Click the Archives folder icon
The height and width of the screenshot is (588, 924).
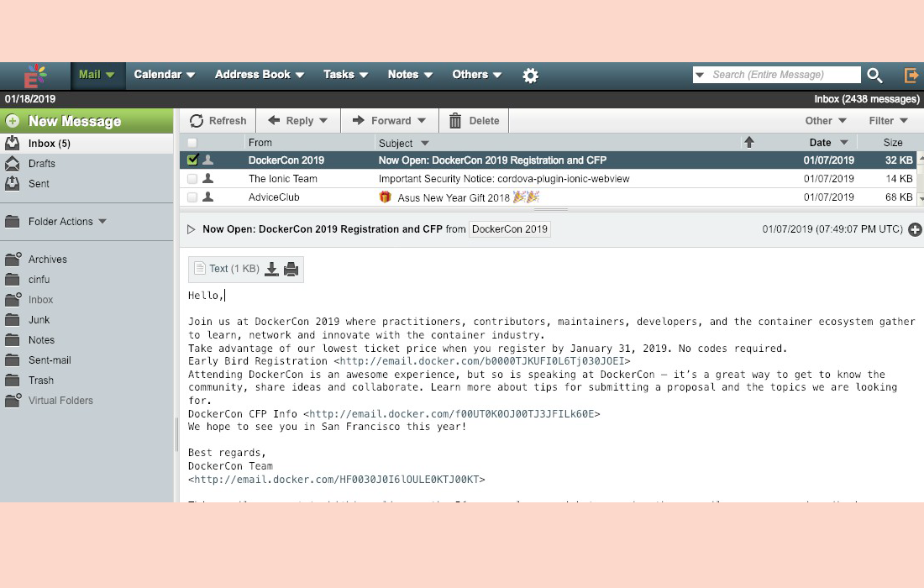coord(13,259)
